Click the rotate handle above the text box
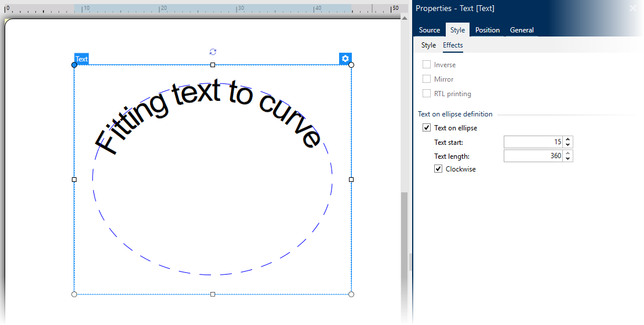The height and width of the screenshot is (325, 644). (213, 52)
